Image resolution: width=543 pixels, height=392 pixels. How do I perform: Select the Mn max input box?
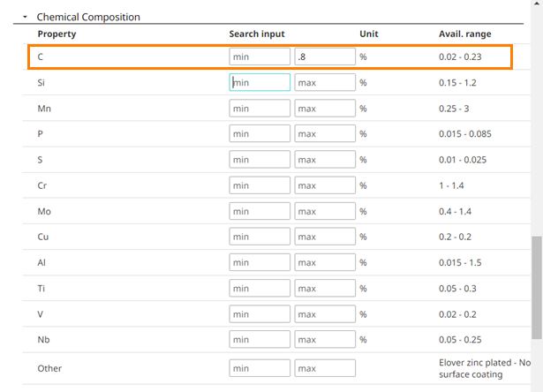click(x=325, y=109)
